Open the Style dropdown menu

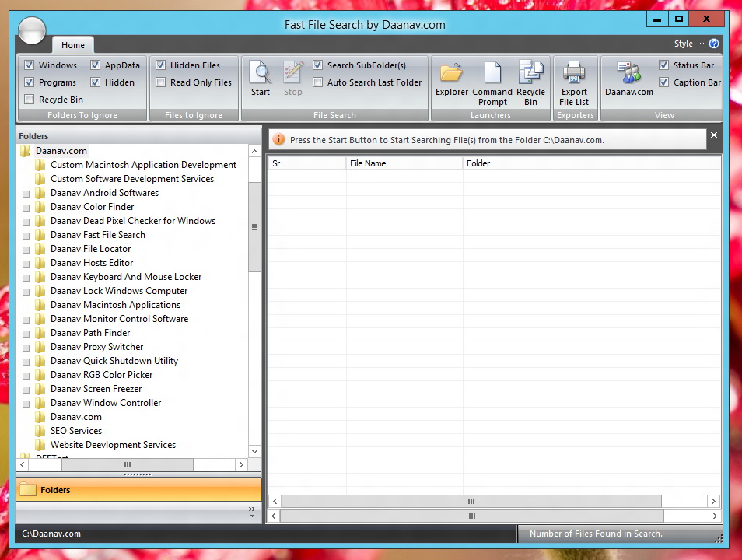click(x=688, y=44)
